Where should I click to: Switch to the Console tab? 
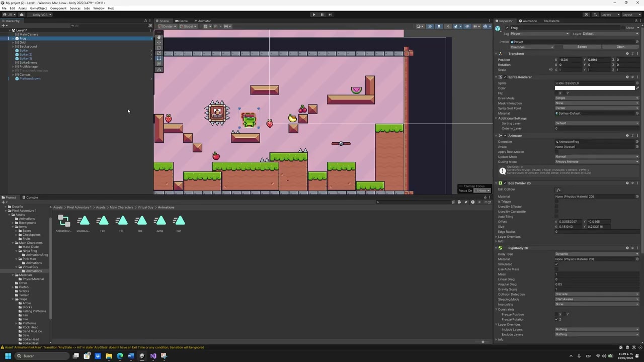click(30, 198)
